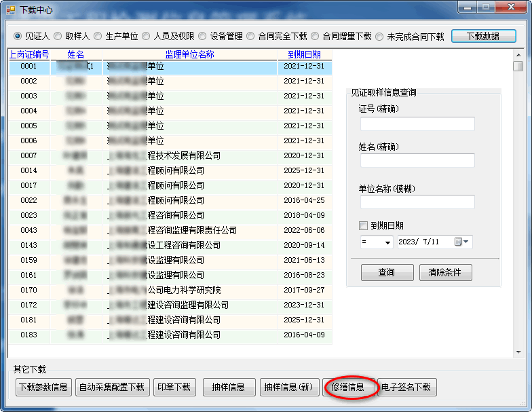Select row with certificate number 0172
Viewport: 532px width, 412px height.
[x=170, y=305]
